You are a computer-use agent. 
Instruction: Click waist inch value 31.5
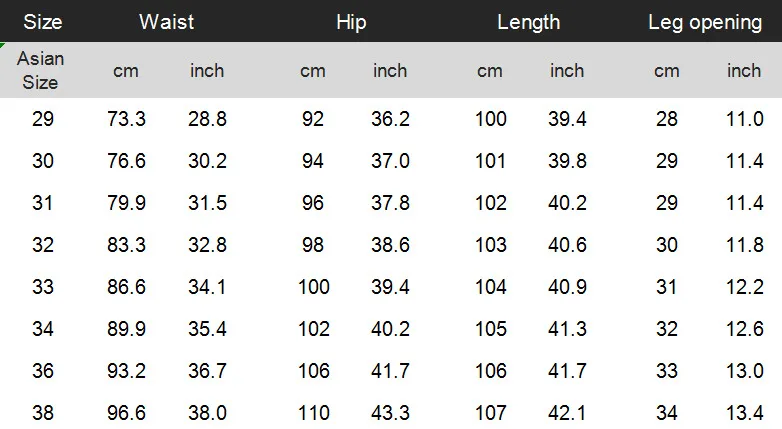[207, 203]
